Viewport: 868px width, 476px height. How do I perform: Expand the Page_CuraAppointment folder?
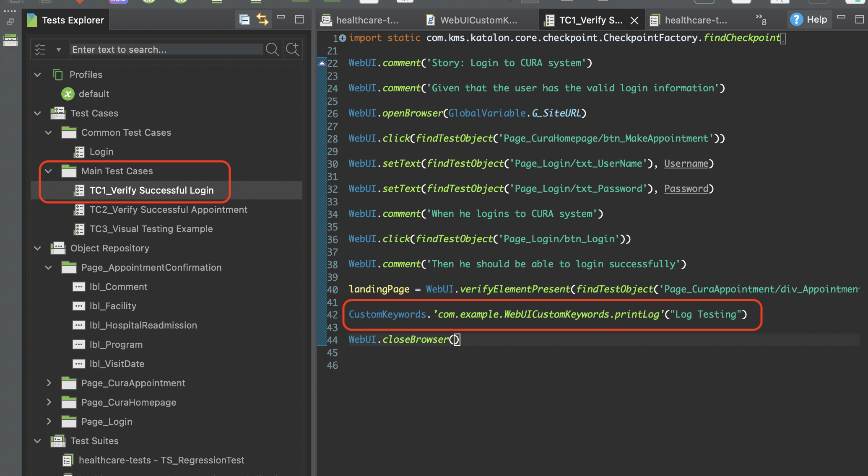(x=49, y=383)
